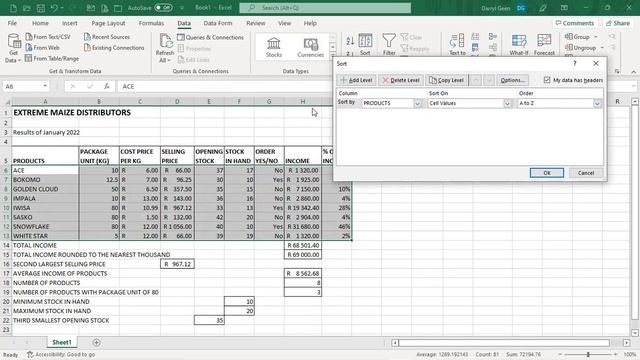640x360 pixels.
Task: Click the Refresh All icon
Action: (166, 41)
